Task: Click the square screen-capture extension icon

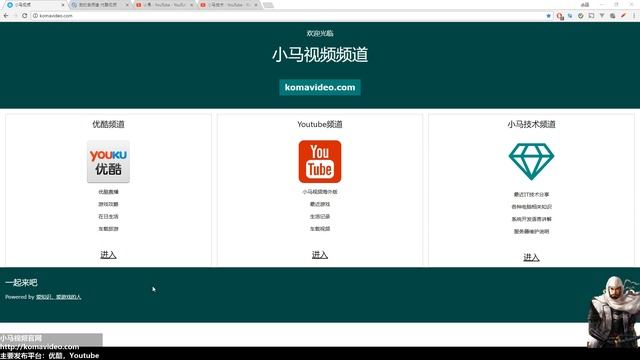Action: 591,16
